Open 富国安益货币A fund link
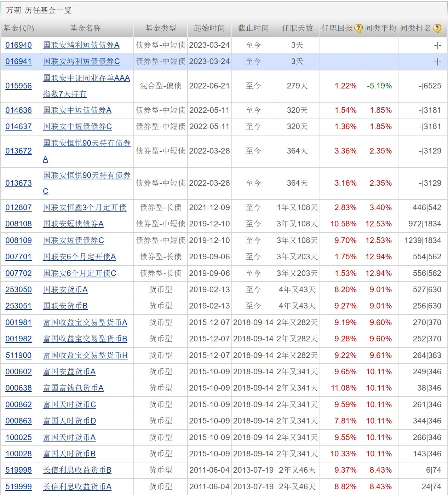 [69, 372]
